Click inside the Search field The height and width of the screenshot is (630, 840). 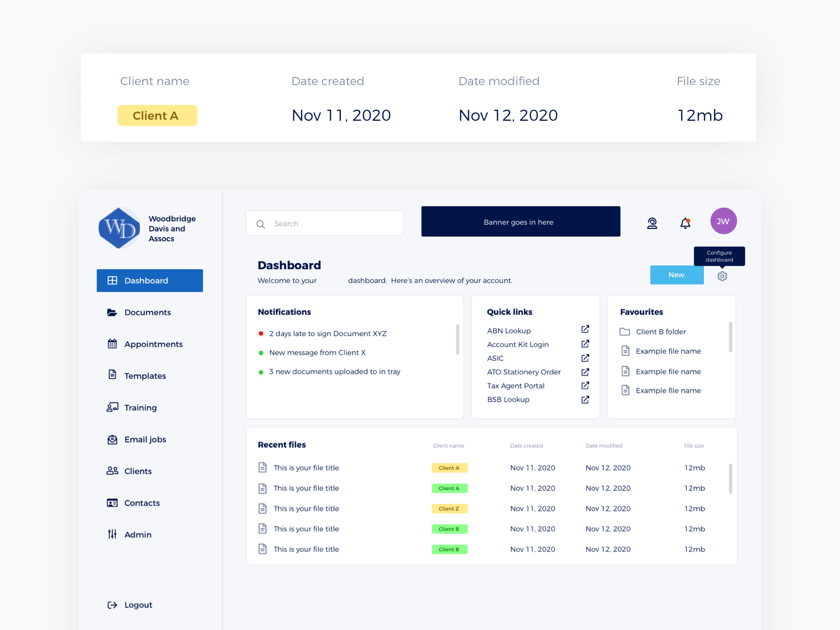point(324,223)
